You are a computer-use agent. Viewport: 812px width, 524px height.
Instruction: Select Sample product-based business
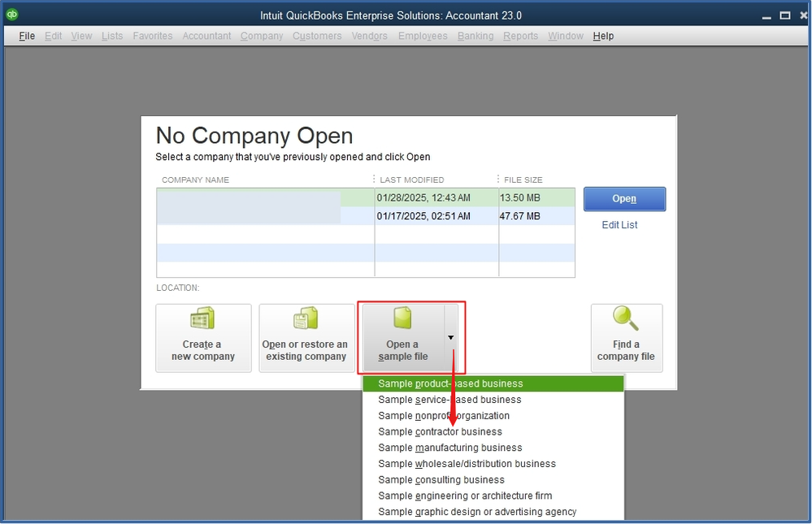493,383
